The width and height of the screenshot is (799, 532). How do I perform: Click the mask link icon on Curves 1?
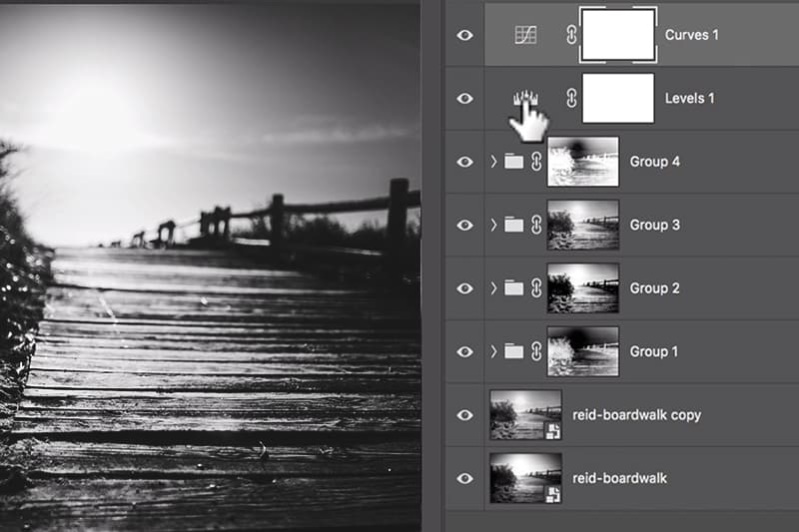pyautogui.click(x=571, y=35)
